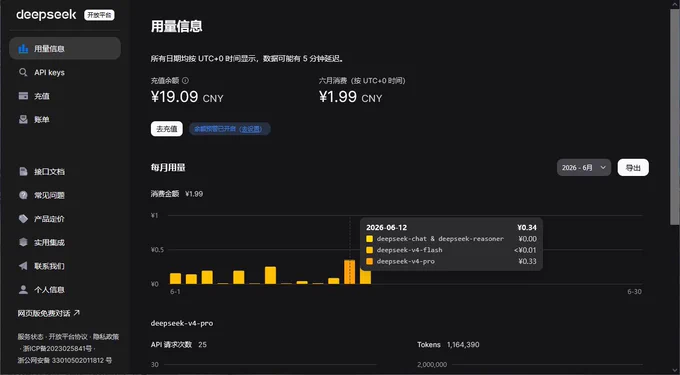The width and height of the screenshot is (680, 375).
Task: Click the Tokens 1,164,390 value
Action: pyautogui.click(x=448, y=345)
